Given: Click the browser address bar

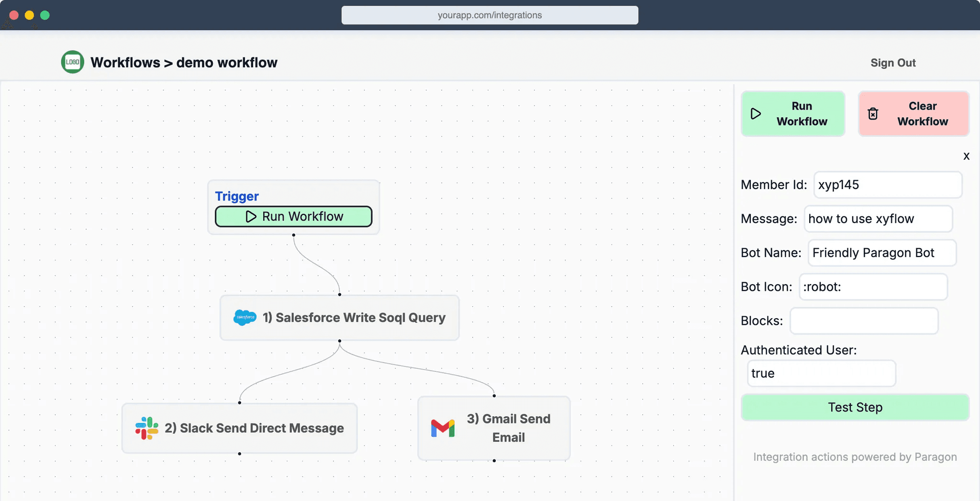Looking at the screenshot, I should pyautogui.click(x=490, y=15).
